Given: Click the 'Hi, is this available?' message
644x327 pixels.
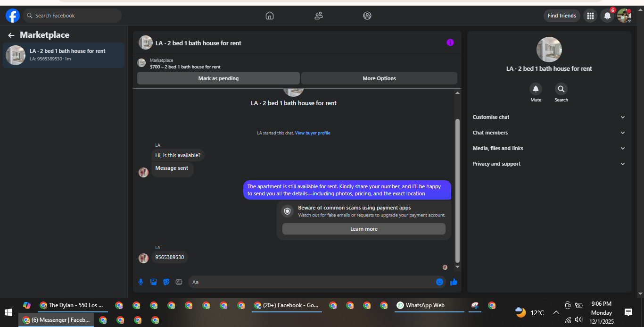Looking at the screenshot, I should [178, 155].
